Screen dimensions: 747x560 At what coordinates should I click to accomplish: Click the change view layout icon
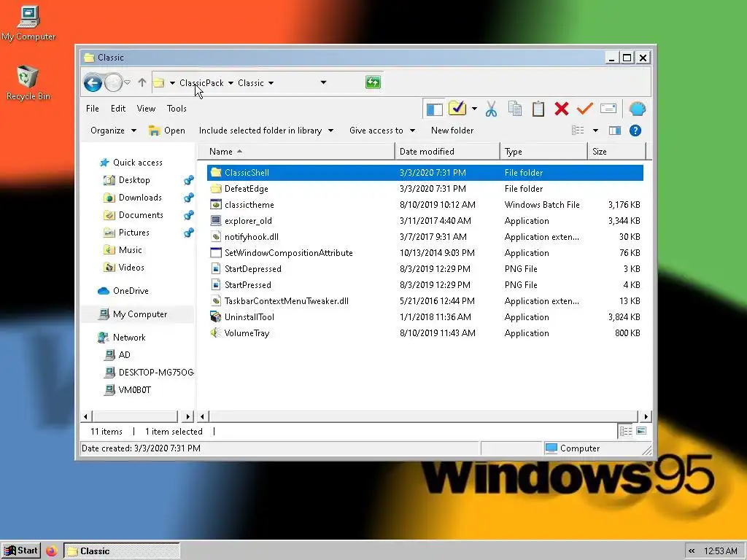pos(578,131)
